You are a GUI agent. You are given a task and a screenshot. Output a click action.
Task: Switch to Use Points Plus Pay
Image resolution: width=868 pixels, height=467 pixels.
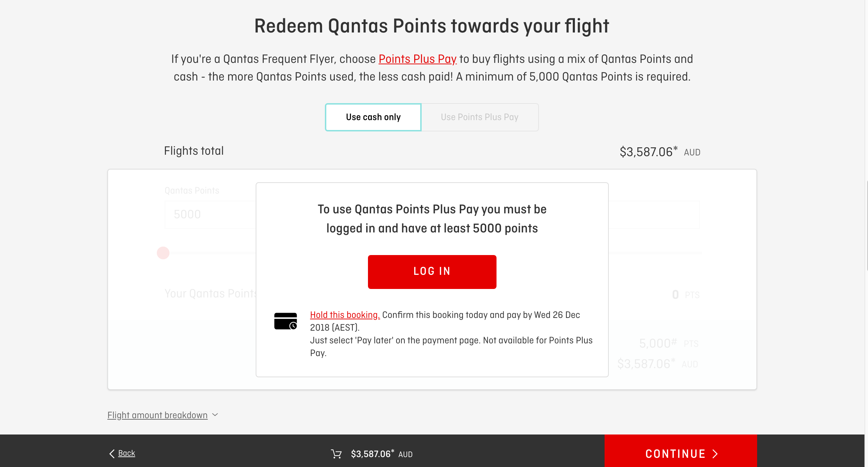click(x=480, y=117)
